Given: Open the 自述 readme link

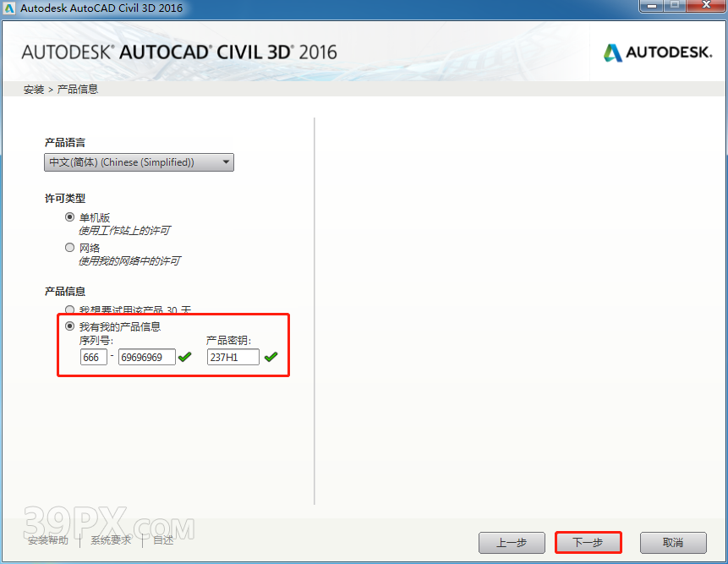Looking at the screenshot, I should [x=163, y=540].
